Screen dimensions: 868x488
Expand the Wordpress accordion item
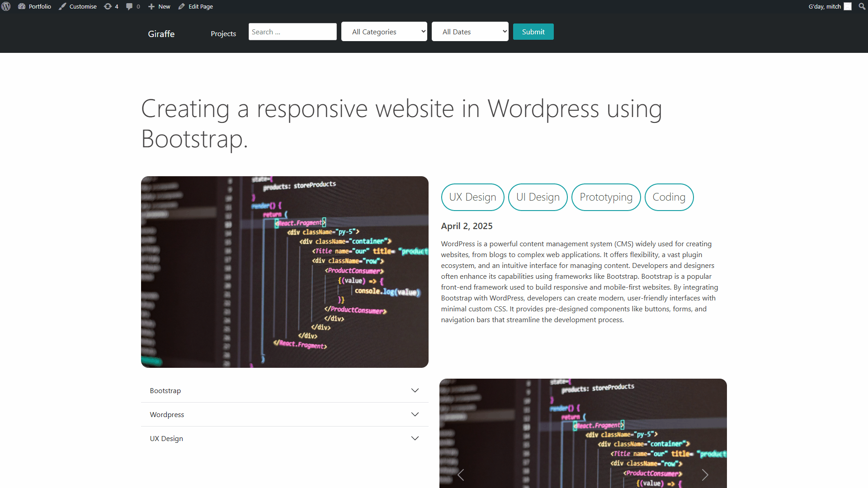[285, 414]
